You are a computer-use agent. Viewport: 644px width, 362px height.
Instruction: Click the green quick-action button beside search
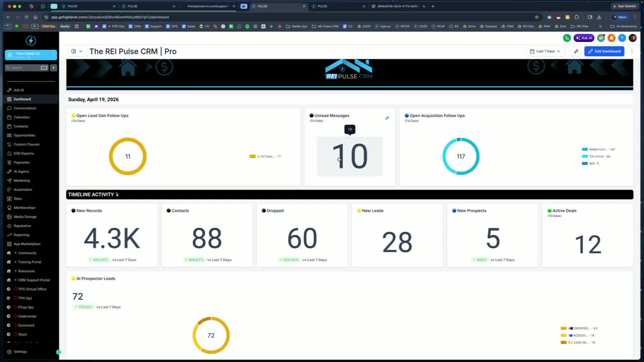[x=53, y=67]
